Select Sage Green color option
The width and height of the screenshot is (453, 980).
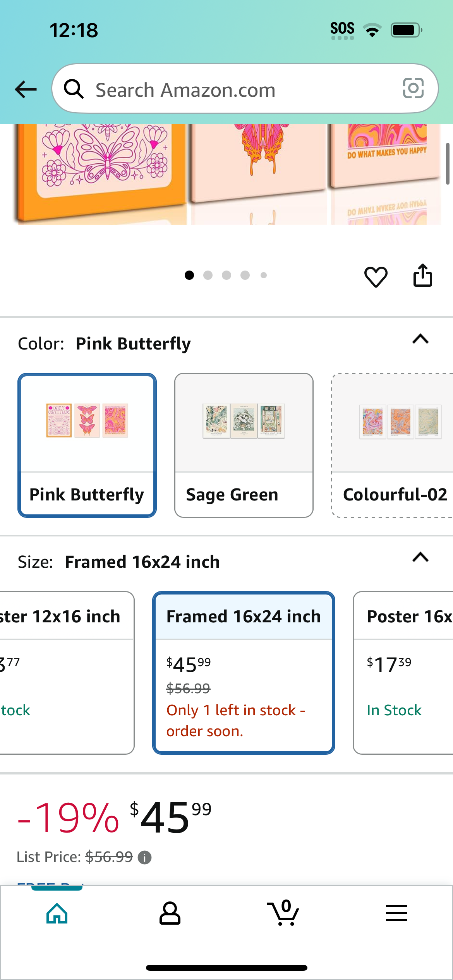(x=244, y=445)
